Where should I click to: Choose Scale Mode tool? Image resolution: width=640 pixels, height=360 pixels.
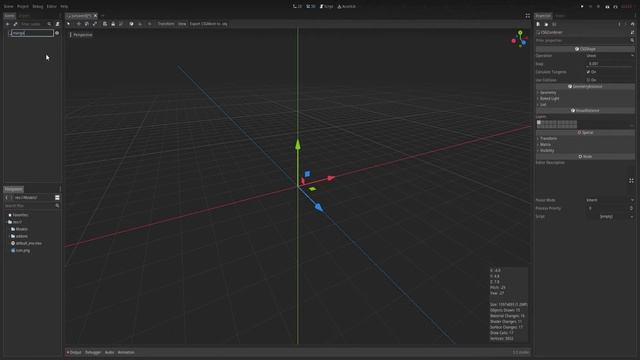tap(95, 24)
